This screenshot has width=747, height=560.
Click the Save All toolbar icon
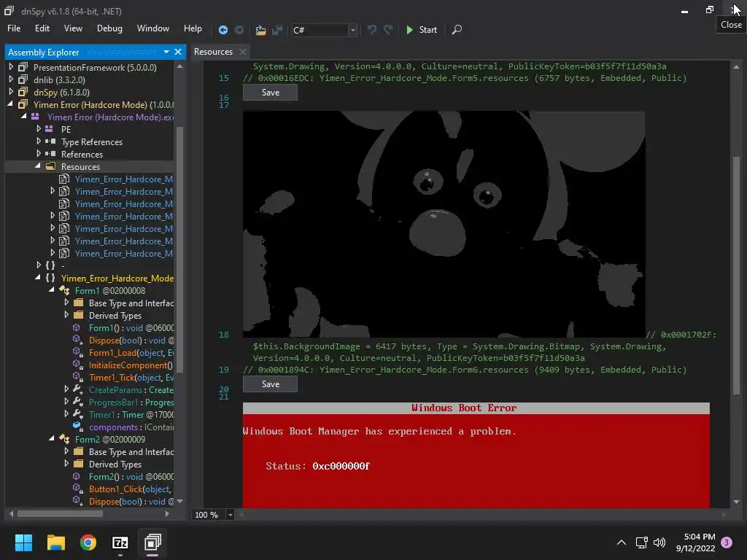(277, 30)
